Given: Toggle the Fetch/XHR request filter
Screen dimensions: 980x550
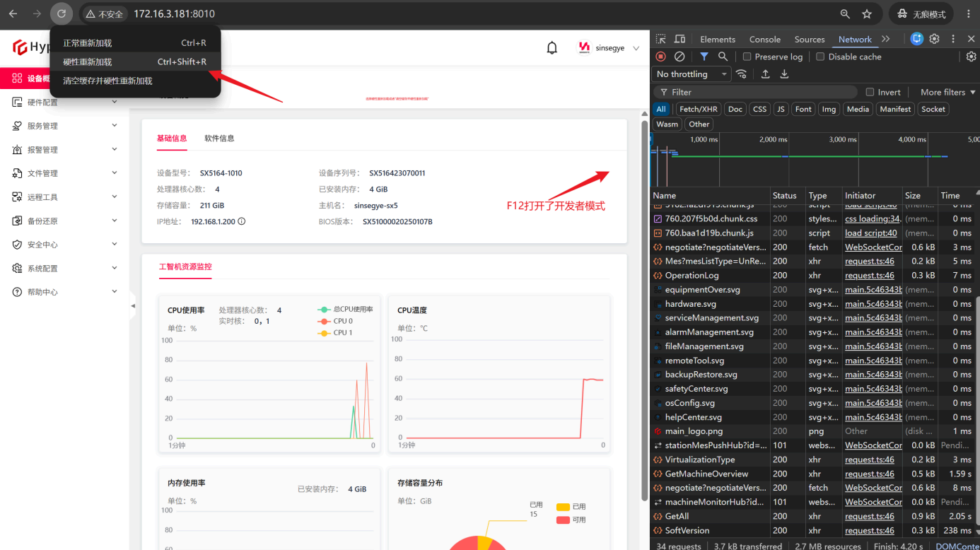Looking at the screenshot, I should [698, 109].
